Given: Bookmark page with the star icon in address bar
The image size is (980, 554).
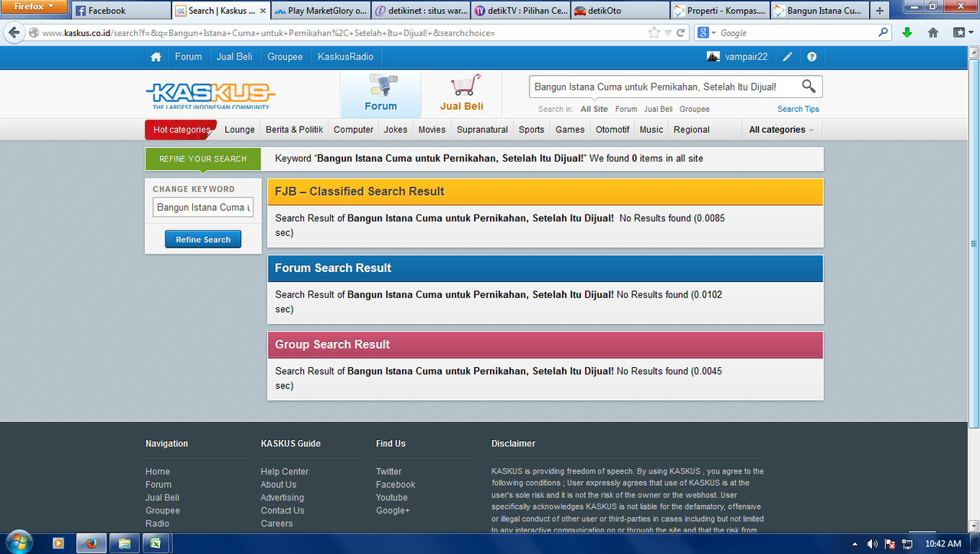Looking at the screenshot, I should [654, 33].
